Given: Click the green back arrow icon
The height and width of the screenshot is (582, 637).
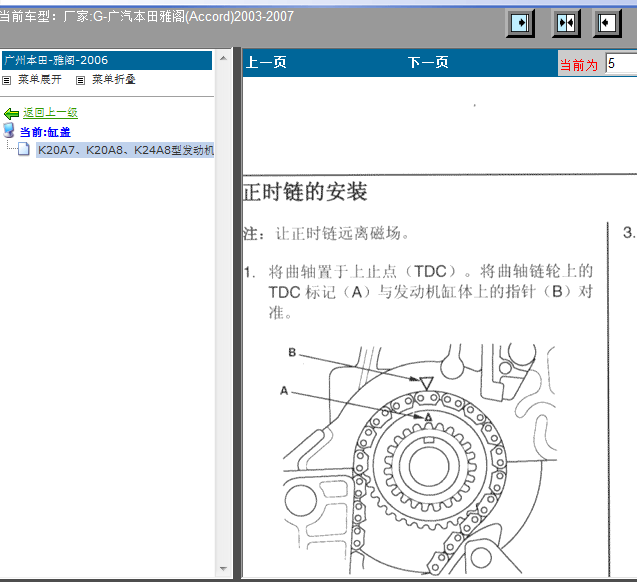Looking at the screenshot, I should point(11,113).
